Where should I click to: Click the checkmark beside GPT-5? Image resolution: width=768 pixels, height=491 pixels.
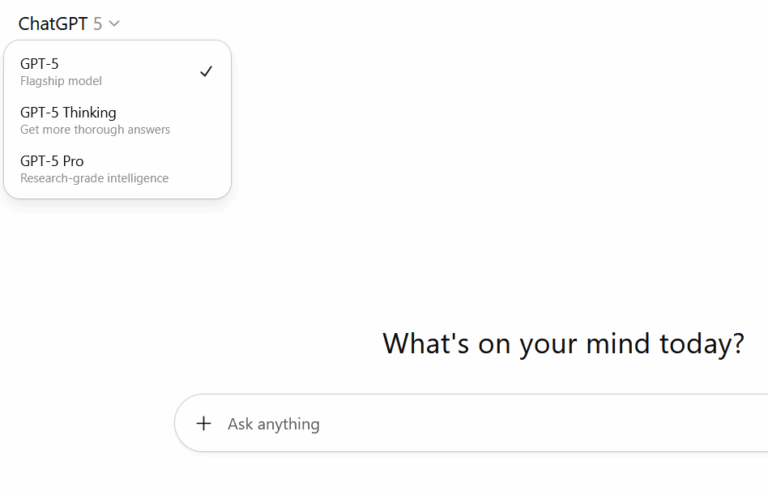[206, 72]
